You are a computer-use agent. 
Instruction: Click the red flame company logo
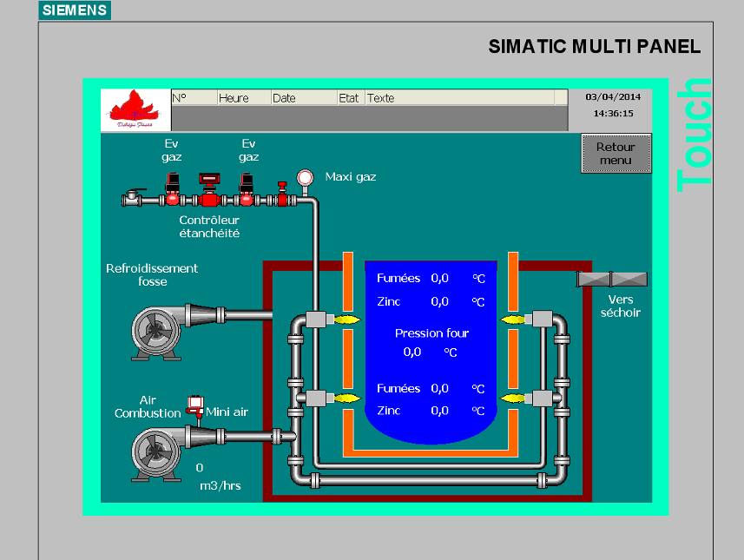click(x=135, y=109)
